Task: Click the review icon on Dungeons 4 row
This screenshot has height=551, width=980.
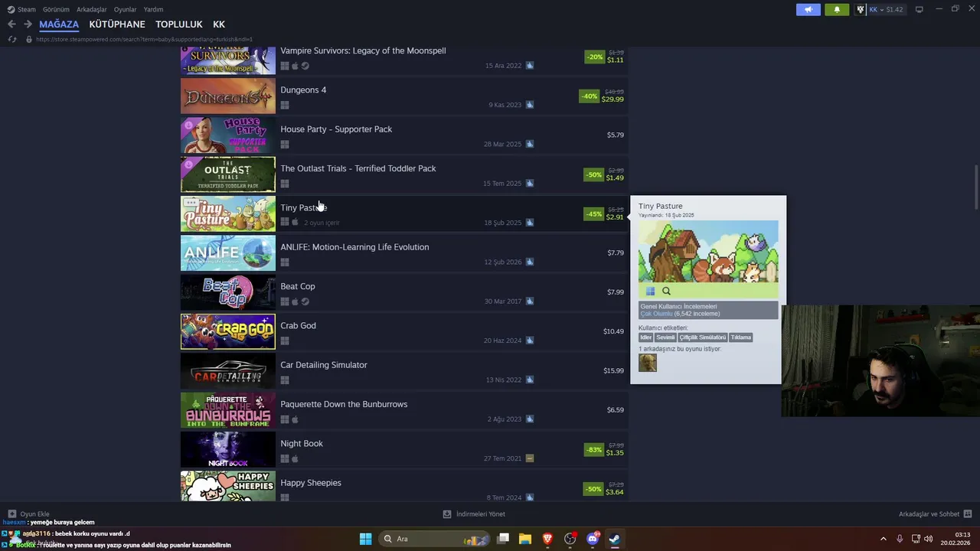Action: click(530, 105)
